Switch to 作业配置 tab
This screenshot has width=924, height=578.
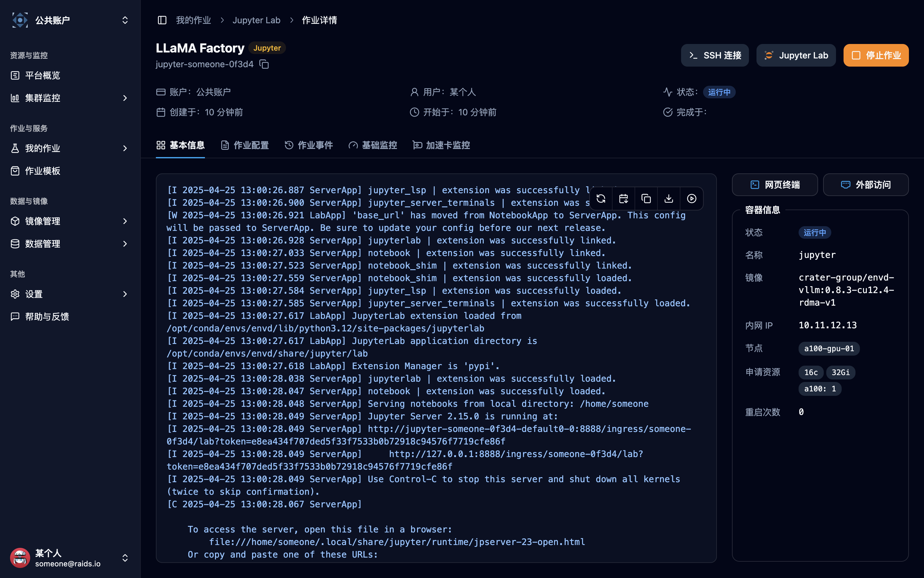click(x=245, y=145)
